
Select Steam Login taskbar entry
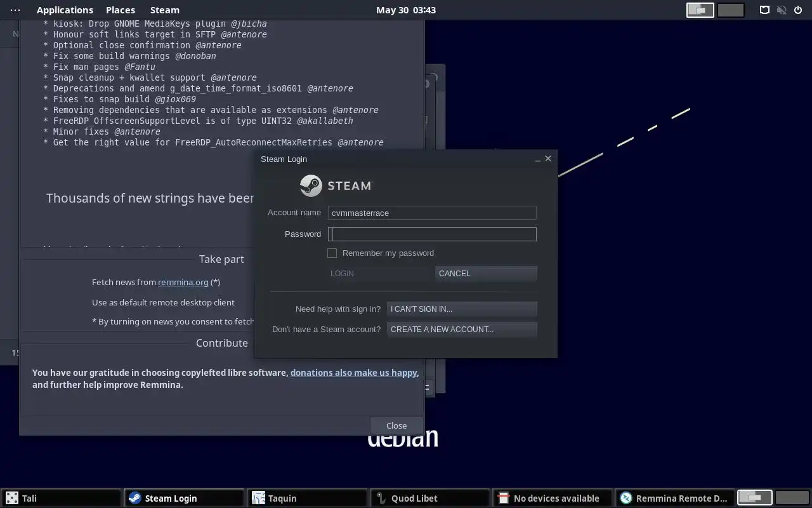[x=184, y=498]
